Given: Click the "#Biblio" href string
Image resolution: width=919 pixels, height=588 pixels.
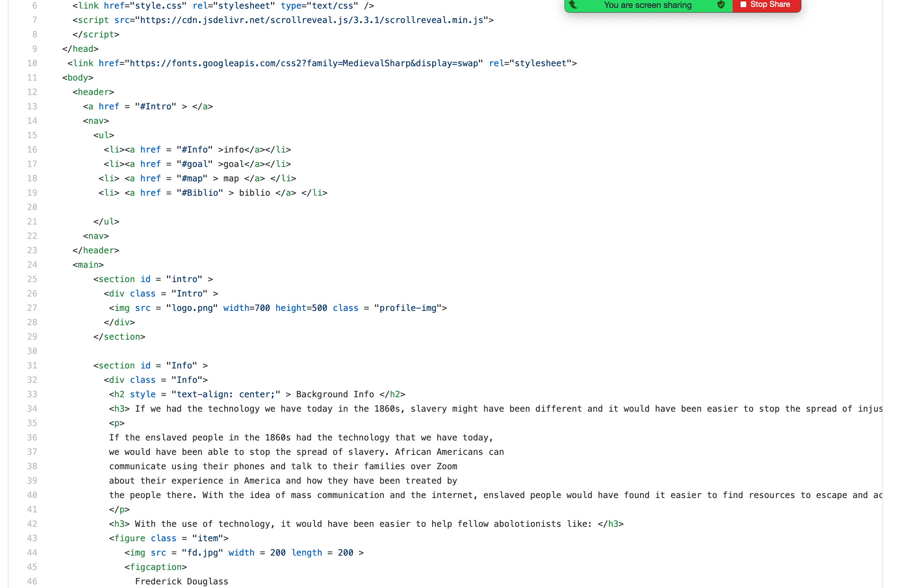Looking at the screenshot, I should pos(200,193).
